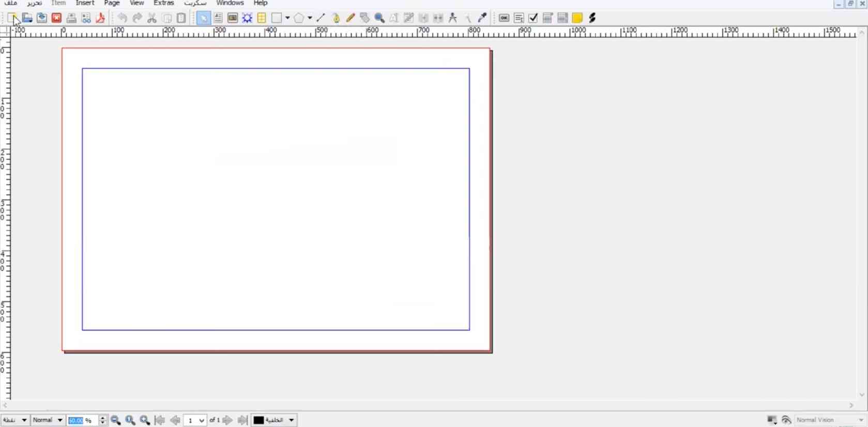Close the document with the red X icon
Image resolution: width=868 pixels, height=427 pixels.
pyautogui.click(x=56, y=18)
